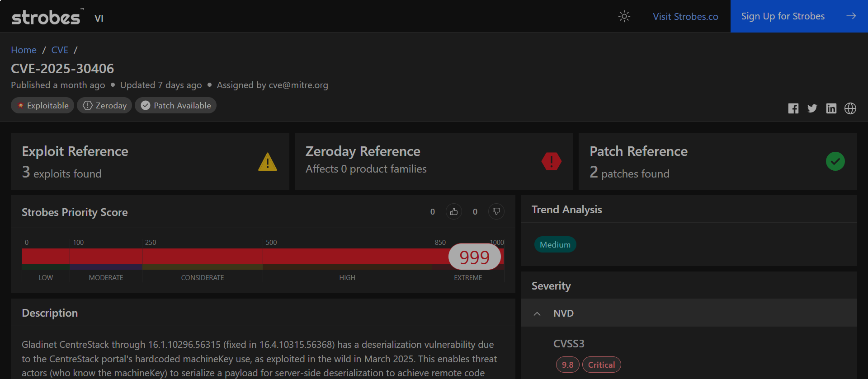Click '3 exploits found' text

pos(62,173)
